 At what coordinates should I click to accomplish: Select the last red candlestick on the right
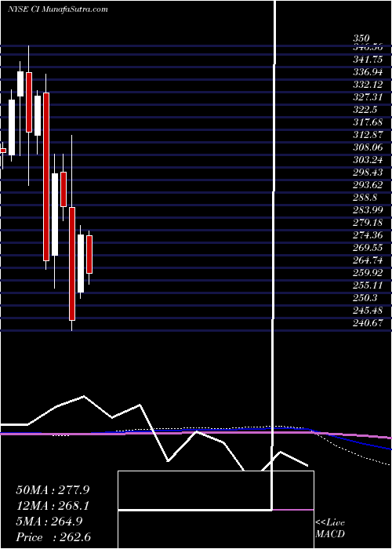(89, 254)
